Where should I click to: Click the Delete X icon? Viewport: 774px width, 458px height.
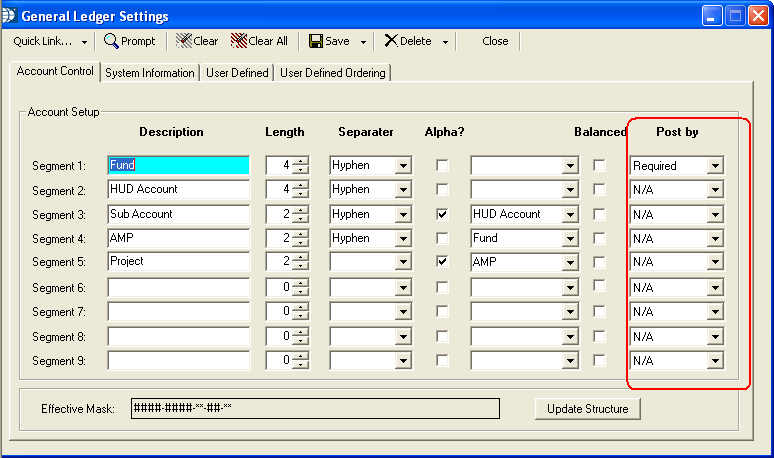coord(391,40)
